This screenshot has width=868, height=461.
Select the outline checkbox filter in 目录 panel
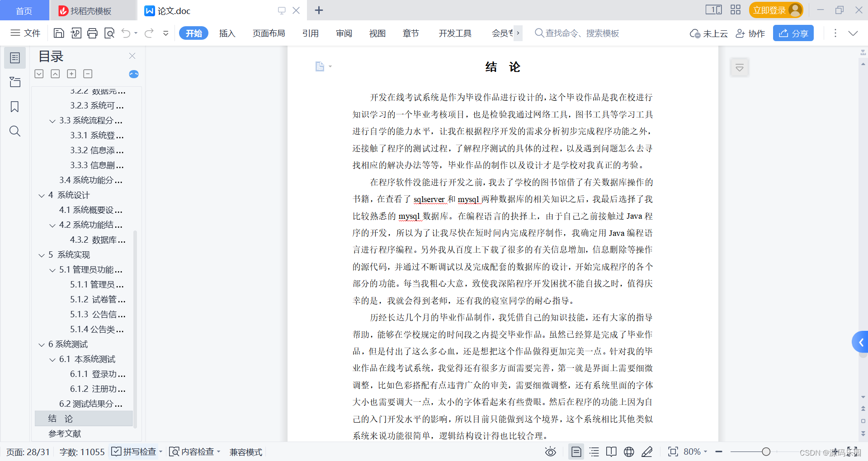(39, 74)
